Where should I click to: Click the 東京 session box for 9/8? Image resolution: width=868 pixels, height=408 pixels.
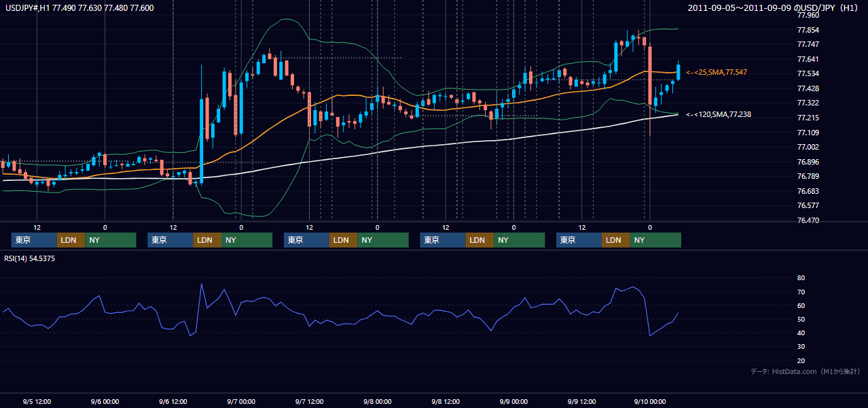point(443,240)
